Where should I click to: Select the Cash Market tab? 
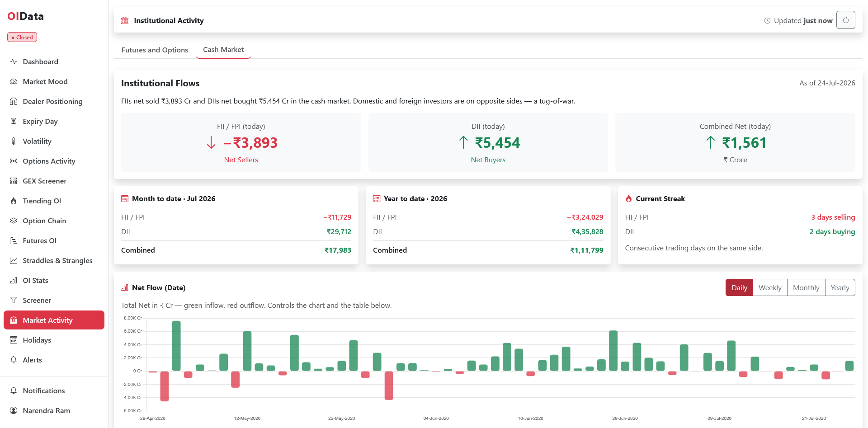(x=223, y=50)
